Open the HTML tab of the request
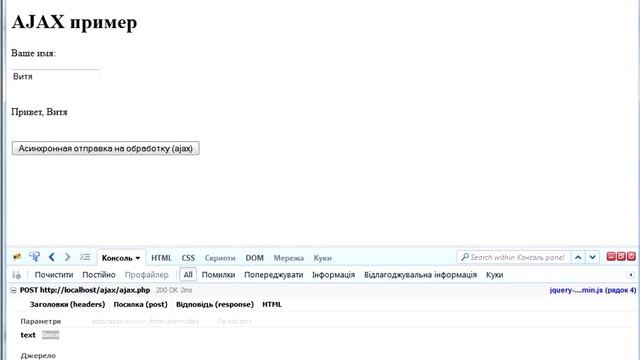Viewport: 640px width, 360px height. 272,304
